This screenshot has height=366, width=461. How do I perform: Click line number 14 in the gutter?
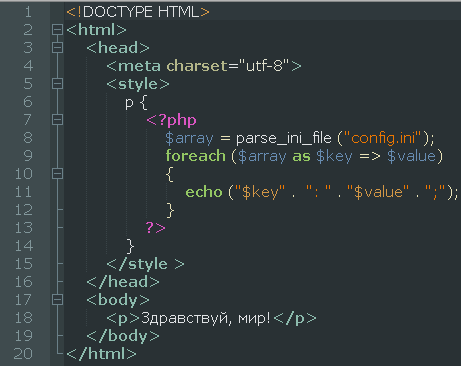(x=23, y=246)
